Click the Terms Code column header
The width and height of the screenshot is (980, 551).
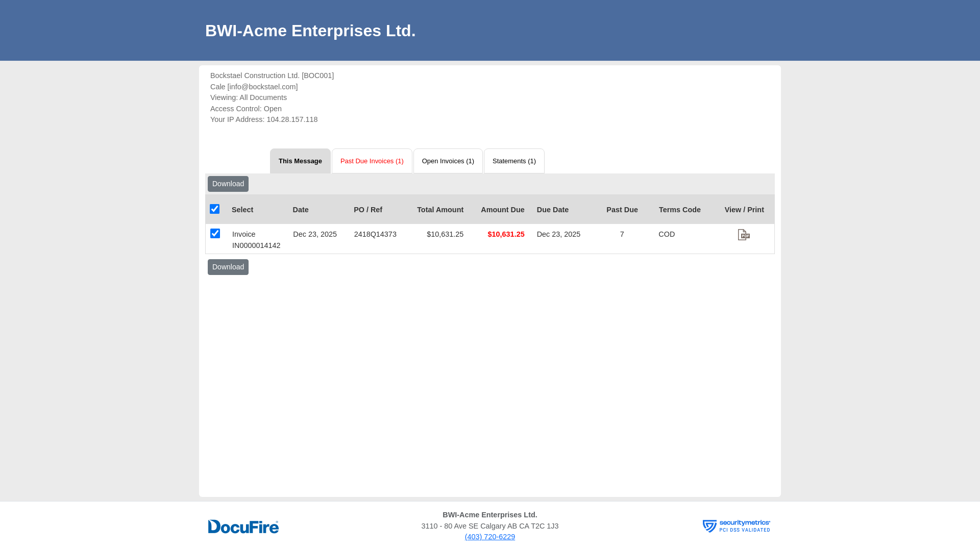(x=680, y=210)
